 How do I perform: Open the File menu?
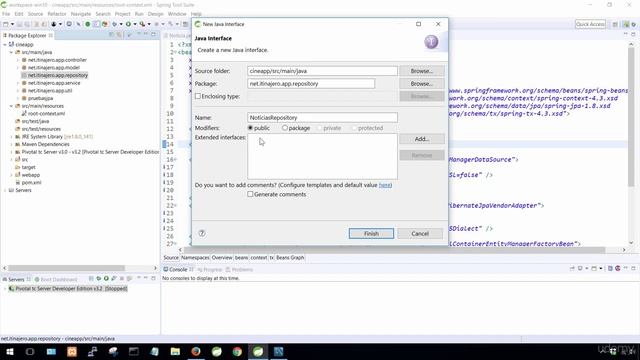coord(6,14)
